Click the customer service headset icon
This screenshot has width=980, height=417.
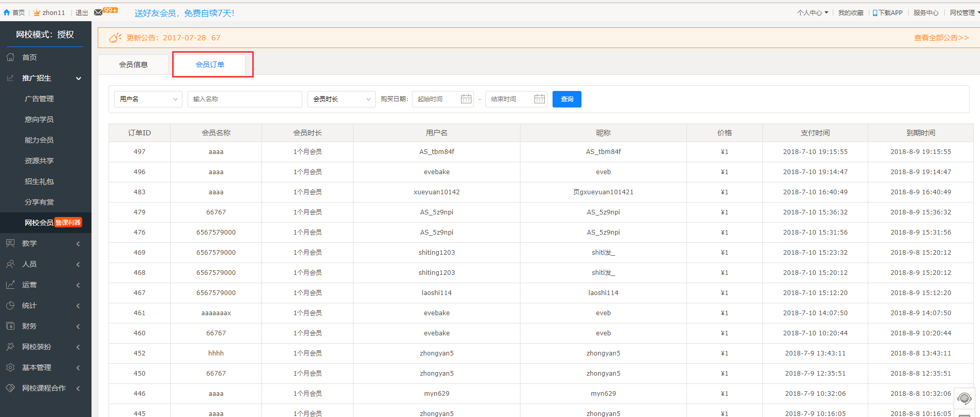964,398
